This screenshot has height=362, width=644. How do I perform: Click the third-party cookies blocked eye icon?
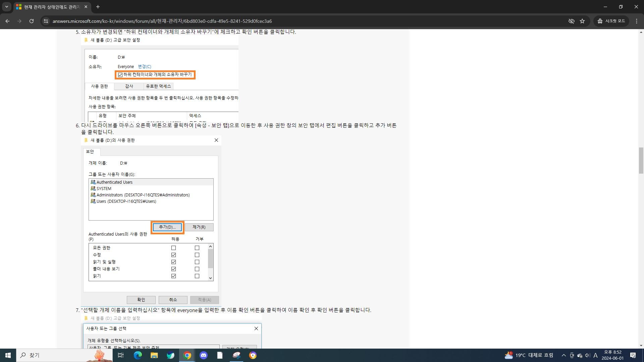[x=571, y=21]
